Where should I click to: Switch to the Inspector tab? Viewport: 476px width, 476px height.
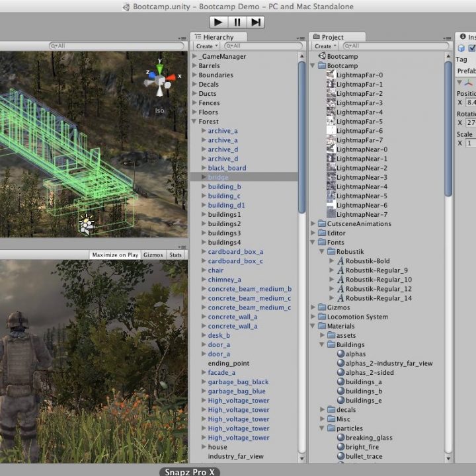click(x=467, y=37)
